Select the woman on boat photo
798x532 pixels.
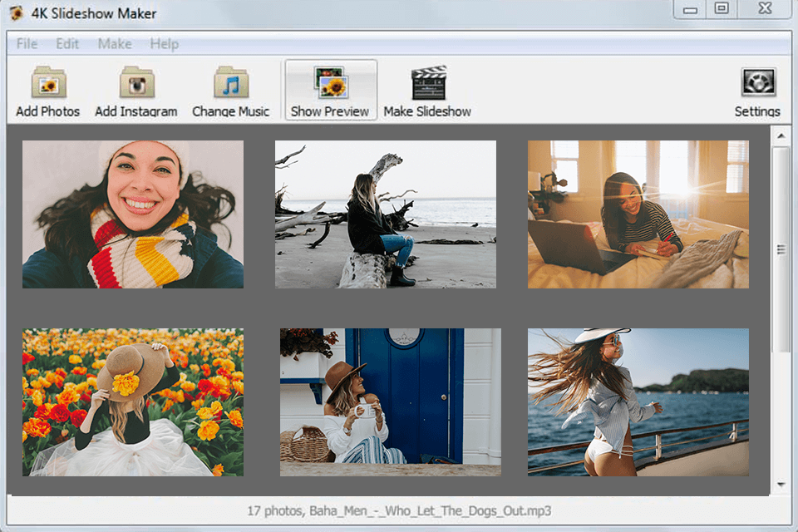pos(638,400)
